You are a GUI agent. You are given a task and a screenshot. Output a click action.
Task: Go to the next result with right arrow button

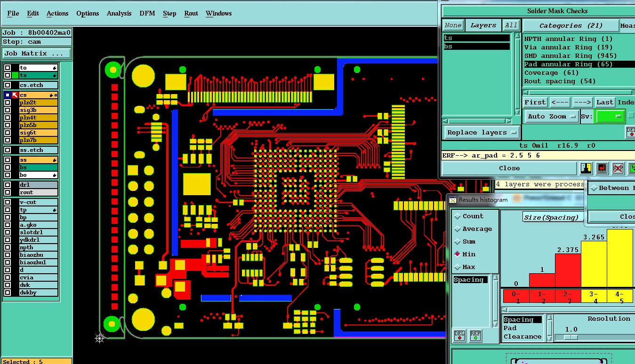pos(582,102)
